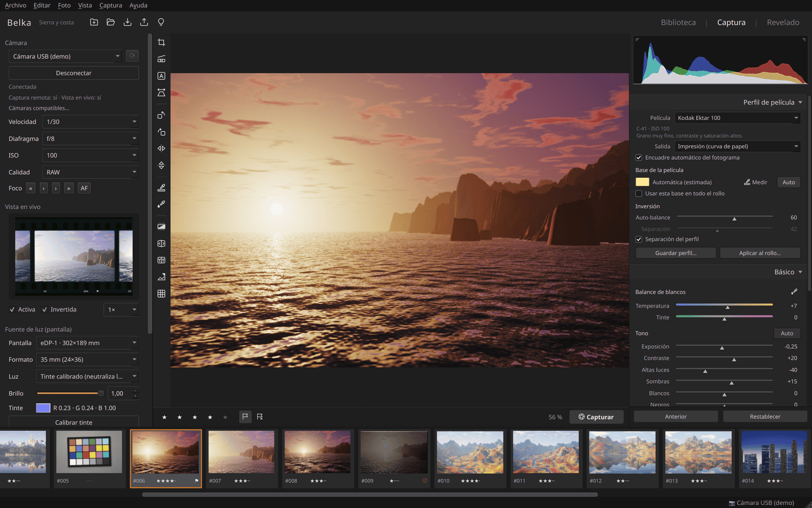Click the export upload icon
Screen dimensions: 812x508
click(144, 22)
